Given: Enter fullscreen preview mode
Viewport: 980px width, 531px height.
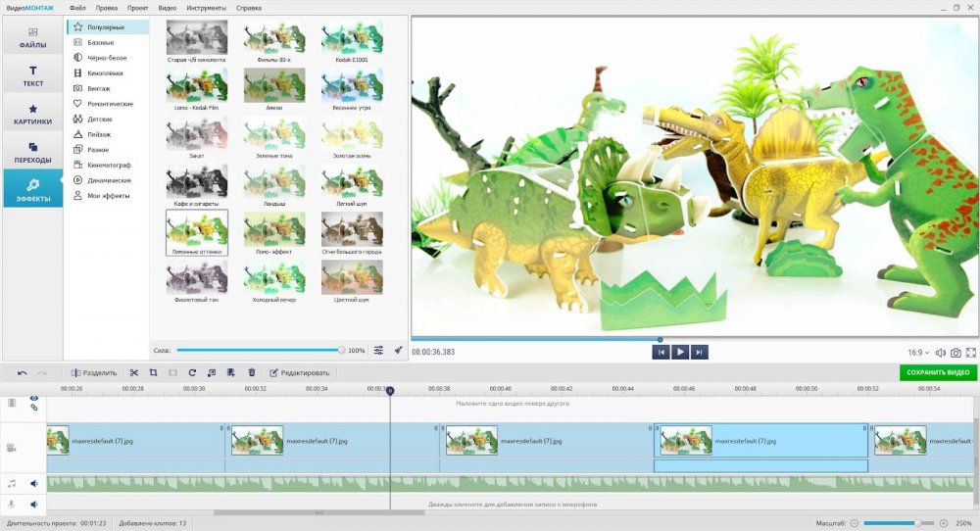Looking at the screenshot, I should coord(971,352).
